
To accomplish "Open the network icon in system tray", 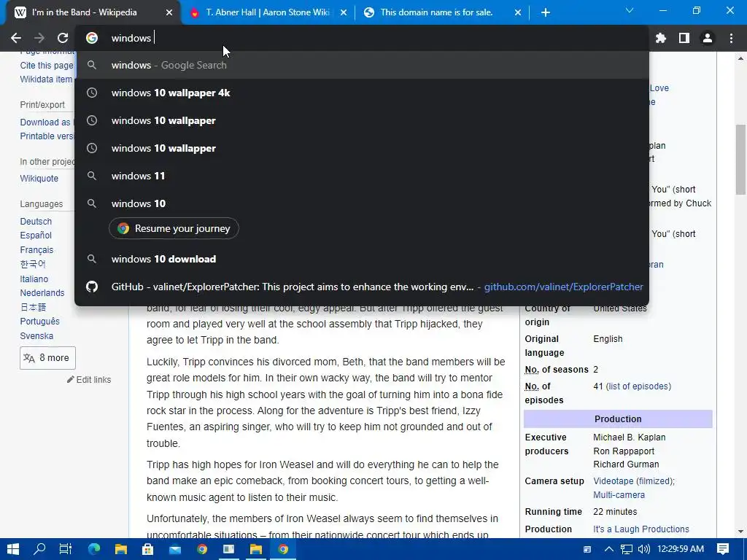I will 627,549.
